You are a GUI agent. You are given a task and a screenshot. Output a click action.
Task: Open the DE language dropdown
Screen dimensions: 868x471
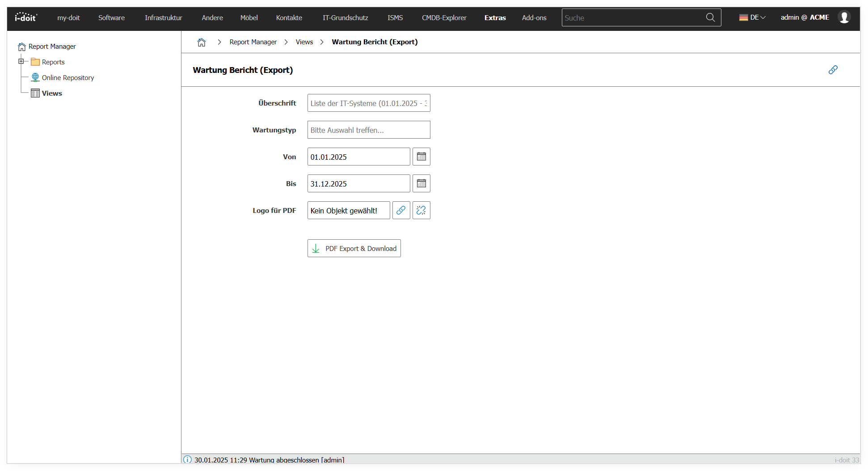(753, 17)
